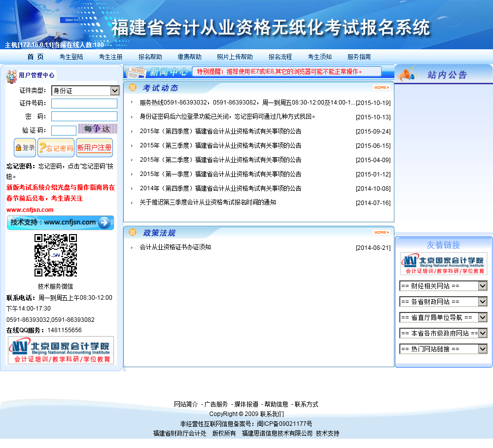Viewport: 493px width, 448px height.
Task: Expand the 各省财政网站 dropdown
Action: coord(443,302)
